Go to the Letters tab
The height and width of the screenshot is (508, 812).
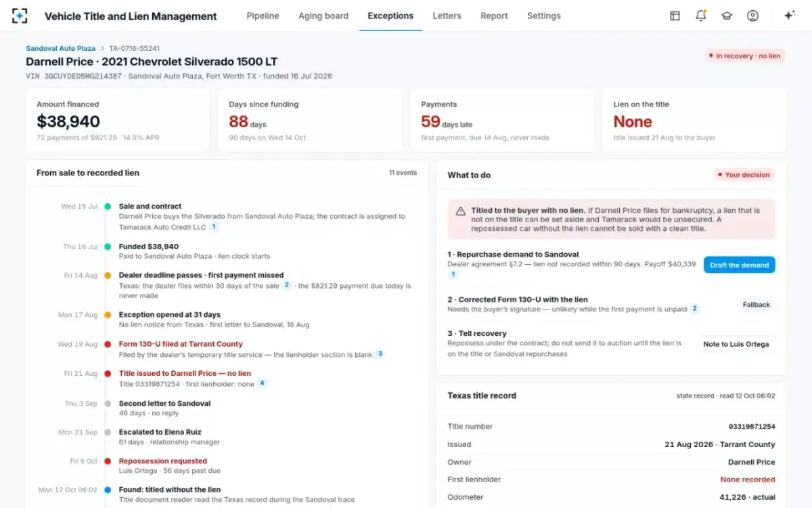(447, 16)
